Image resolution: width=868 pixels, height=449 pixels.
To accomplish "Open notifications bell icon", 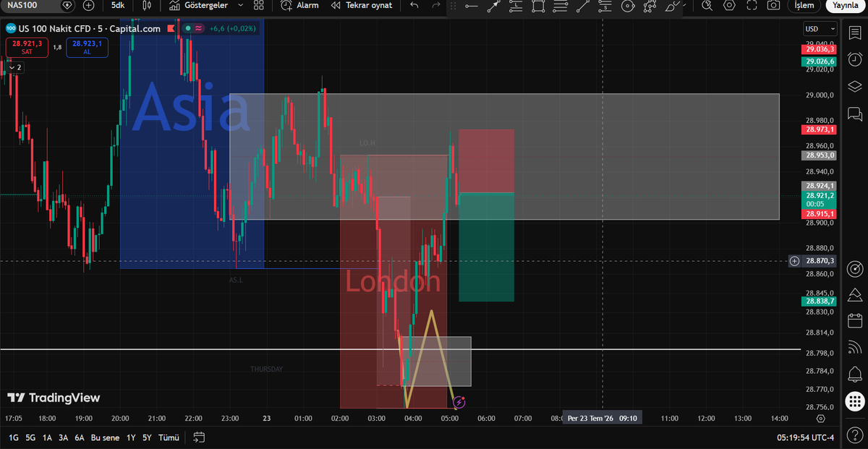I will coord(855,373).
